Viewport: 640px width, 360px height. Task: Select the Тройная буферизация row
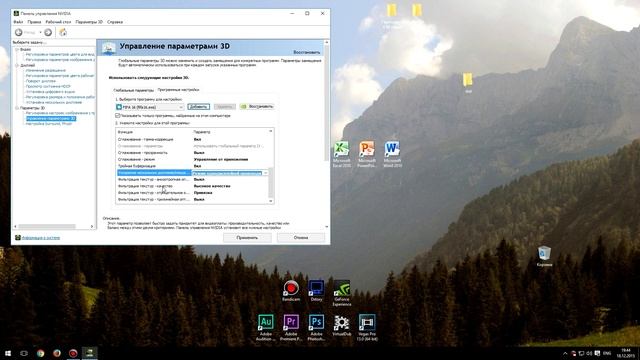192,166
